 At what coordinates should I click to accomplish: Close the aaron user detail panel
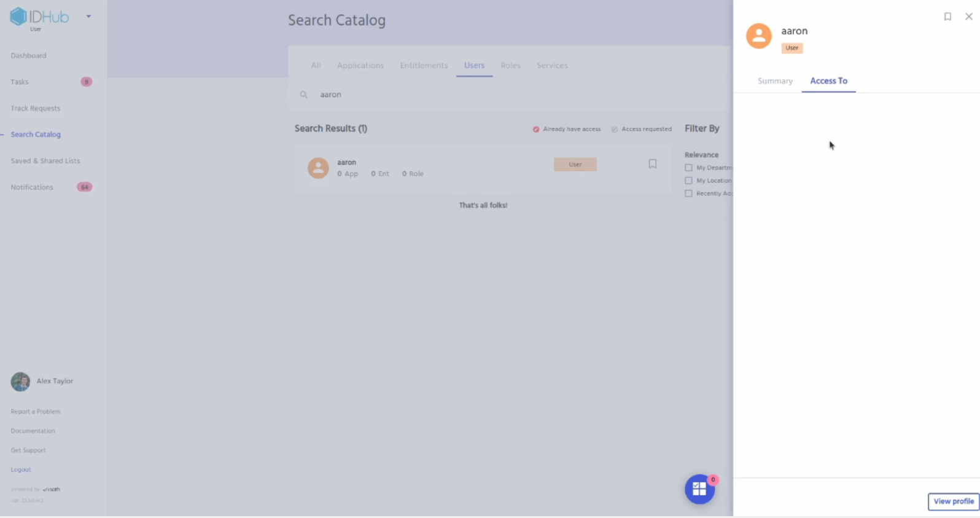[x=969, y=17]
